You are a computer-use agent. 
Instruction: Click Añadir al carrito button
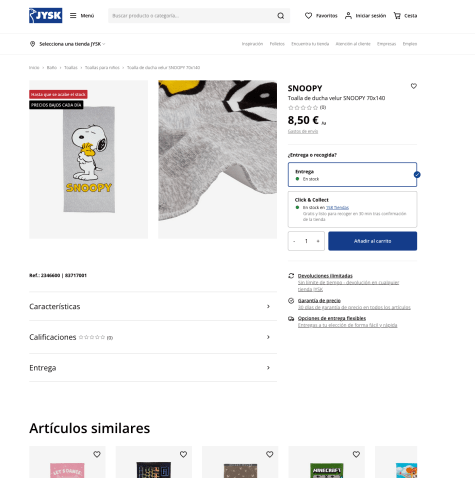coord(372,241)
